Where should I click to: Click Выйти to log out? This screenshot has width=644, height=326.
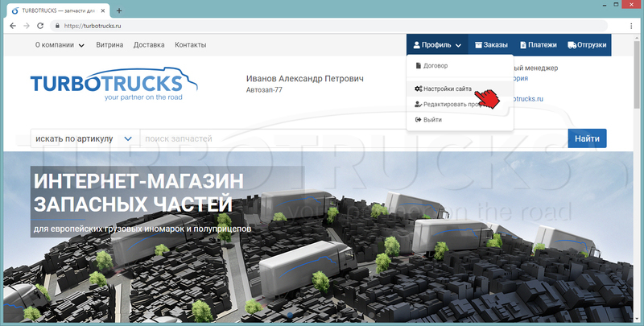pyautogui.click(x=460, y=120)
